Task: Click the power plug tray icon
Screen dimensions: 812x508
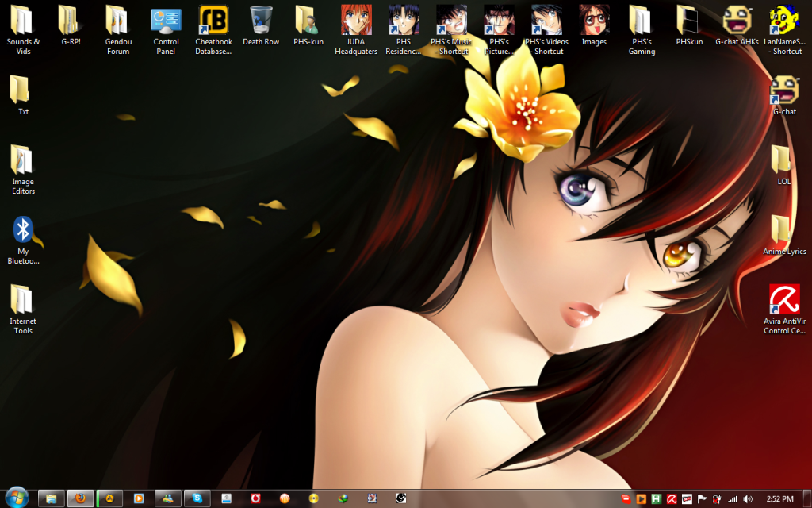Action: click(717, 499)
